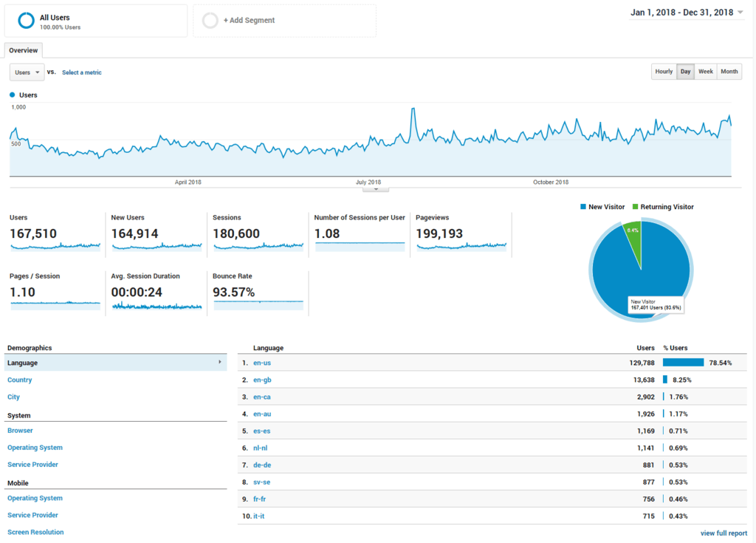The width and height of the screenshot is (756, 543).
Task: Select Service Provider under System
Action: coord(32,465)
